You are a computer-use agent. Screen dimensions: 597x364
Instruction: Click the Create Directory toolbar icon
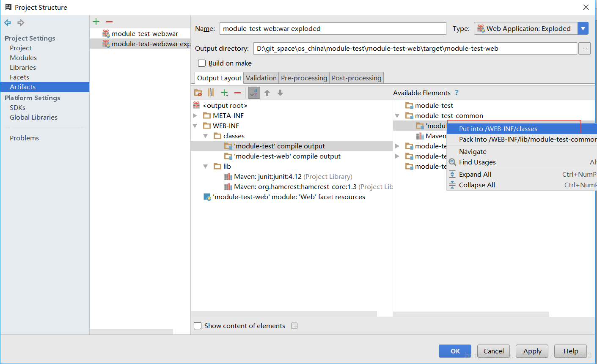click(198, 93)
